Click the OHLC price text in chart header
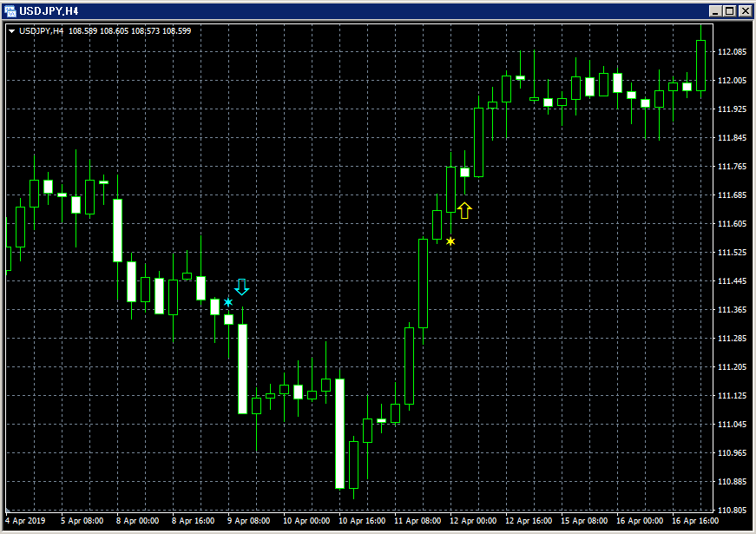756x534 pixels. 129,31
